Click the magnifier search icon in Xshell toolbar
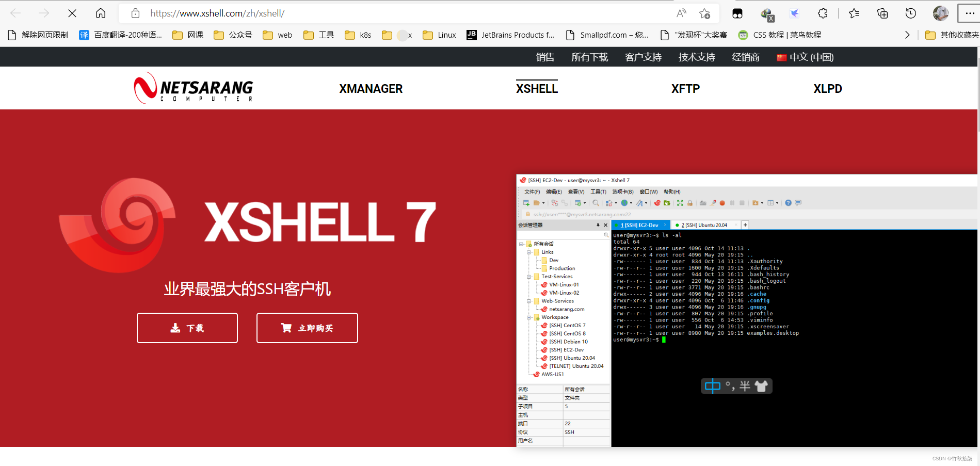Image resolution: width=980 pixels, height=466 pixels. click(596, 203)
